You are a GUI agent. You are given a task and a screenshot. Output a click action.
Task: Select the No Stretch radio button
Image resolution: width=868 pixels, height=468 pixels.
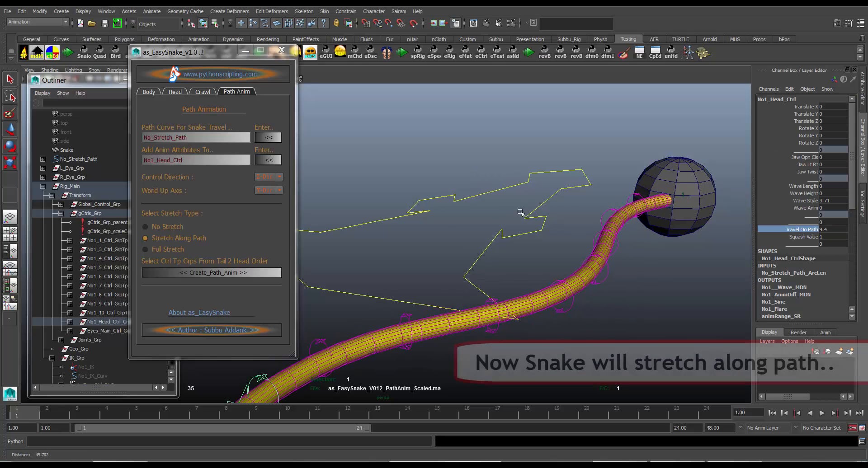145,226
